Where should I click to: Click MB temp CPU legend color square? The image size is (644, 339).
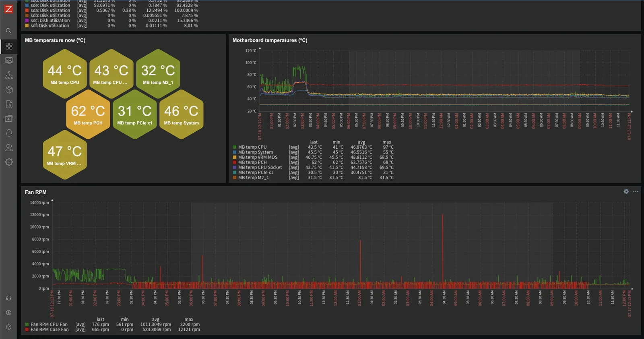[235, 148]
